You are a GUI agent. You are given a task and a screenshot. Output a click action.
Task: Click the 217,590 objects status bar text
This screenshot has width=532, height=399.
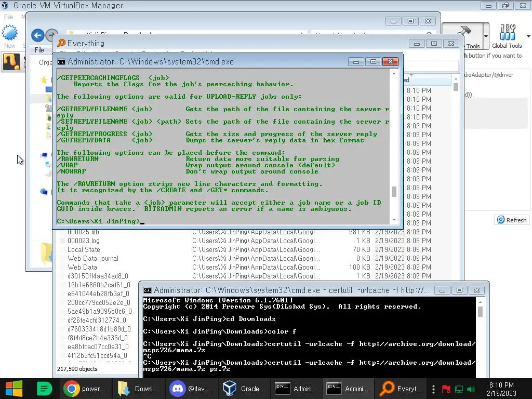pos(77,369)
